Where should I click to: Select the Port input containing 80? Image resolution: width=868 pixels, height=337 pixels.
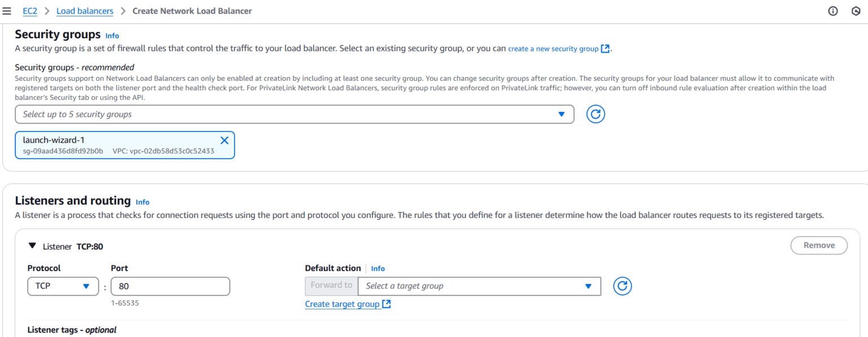click(x=170, y=286)
